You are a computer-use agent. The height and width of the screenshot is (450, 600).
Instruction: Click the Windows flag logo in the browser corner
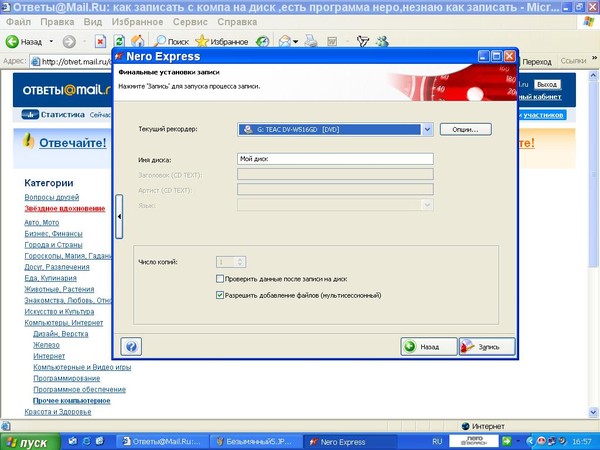coord(589,22)
